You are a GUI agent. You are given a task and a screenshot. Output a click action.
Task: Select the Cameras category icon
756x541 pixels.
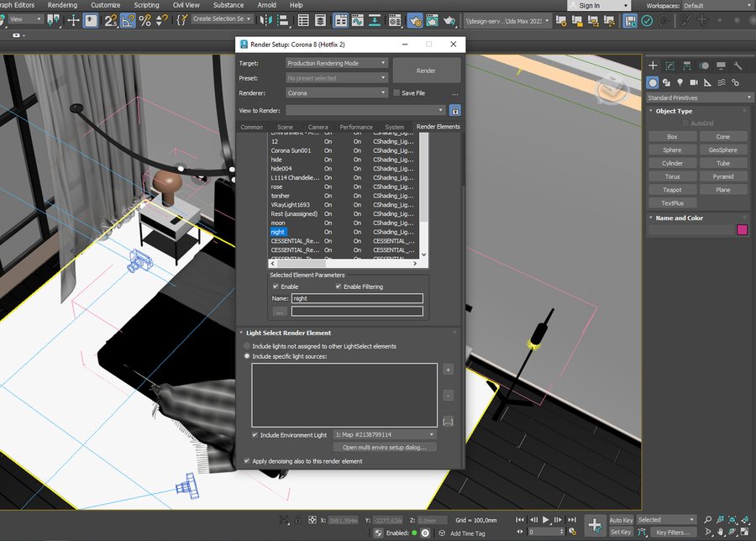coord(693,82)
